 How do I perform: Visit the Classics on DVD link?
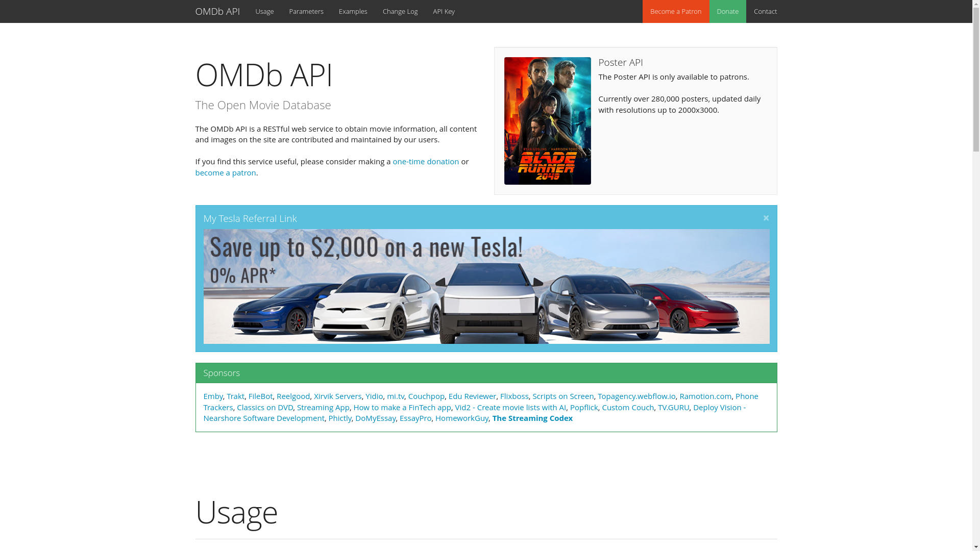(265, 407)
